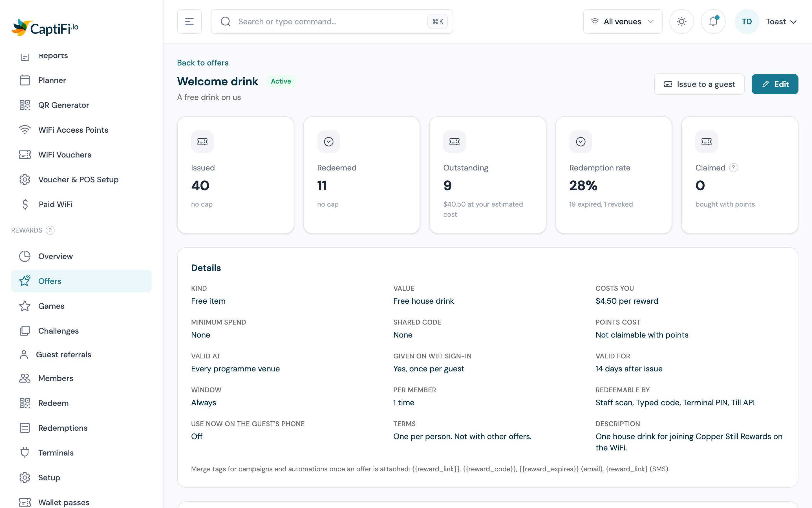Click the '$4.50 per reward' value
The width and height of the screenshot is (812, 508).
[626, 301]
